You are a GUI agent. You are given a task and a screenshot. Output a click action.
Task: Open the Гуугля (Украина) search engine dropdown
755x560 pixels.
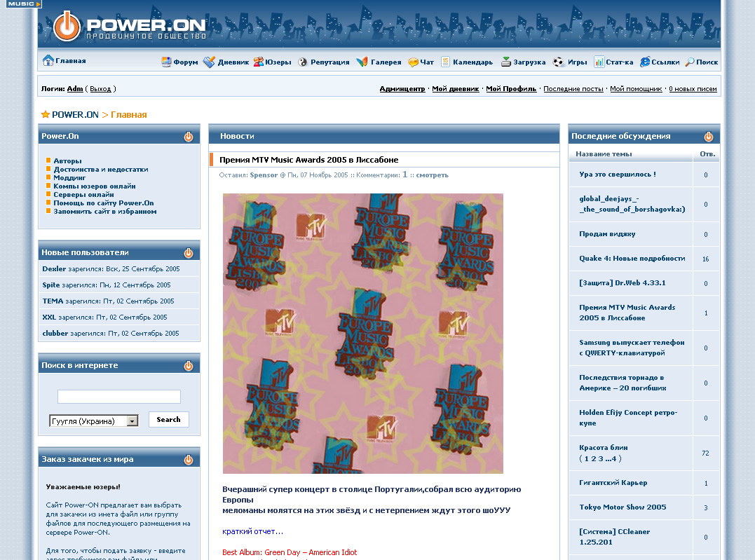(132, 421)
